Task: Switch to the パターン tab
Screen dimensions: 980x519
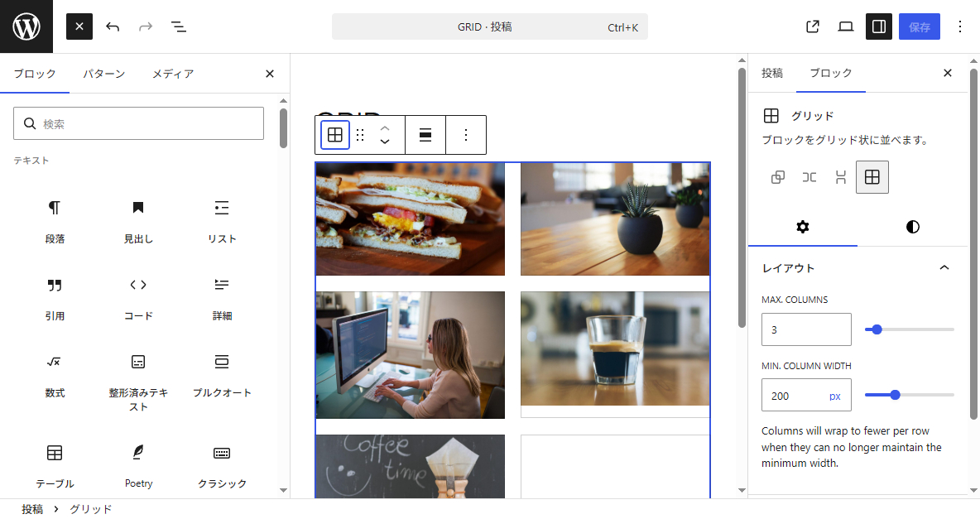Action: [103, 73]
